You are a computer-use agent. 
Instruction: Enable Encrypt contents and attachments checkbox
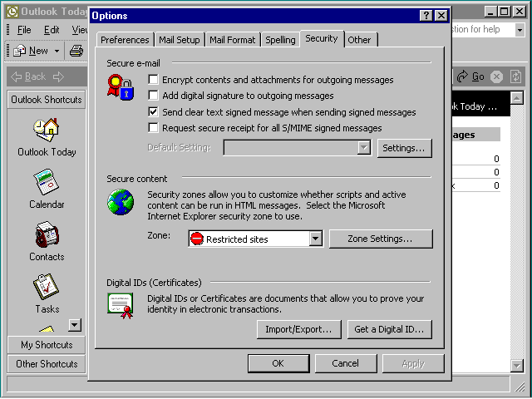pos(153,80)
